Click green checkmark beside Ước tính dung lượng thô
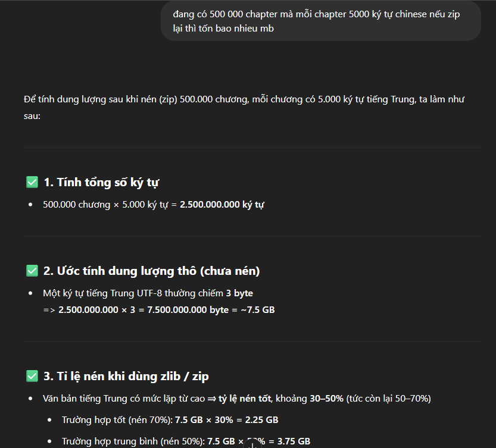The width and height of the screenshot is (496, 448). click(32, 271)
